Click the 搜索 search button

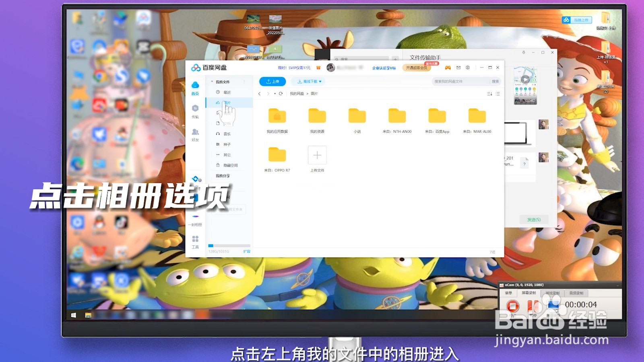coord(495,81)
